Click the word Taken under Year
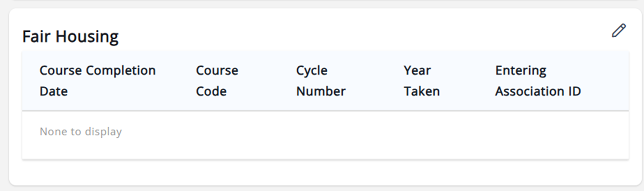 click(x=422, y=91)
